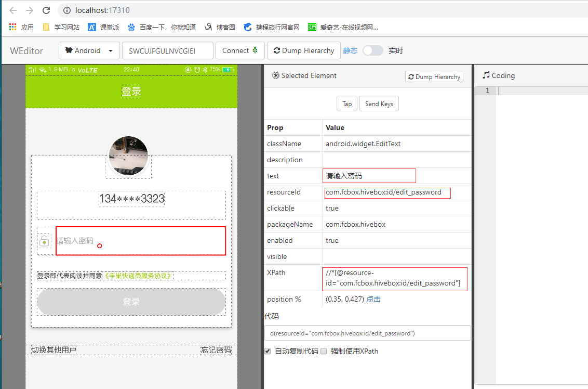Click the android.widget.EditText className value
This screenshot has height=389, width=588.
(x=363, y=144)
